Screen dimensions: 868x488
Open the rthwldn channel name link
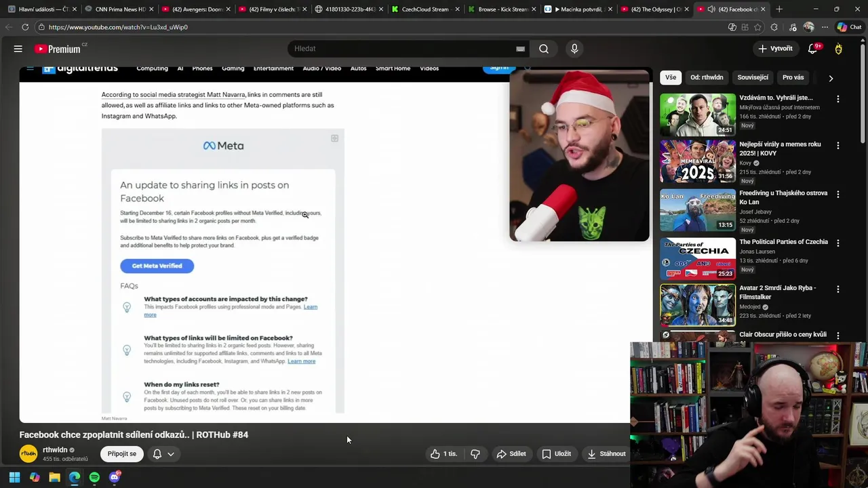[x=55, y=450]
